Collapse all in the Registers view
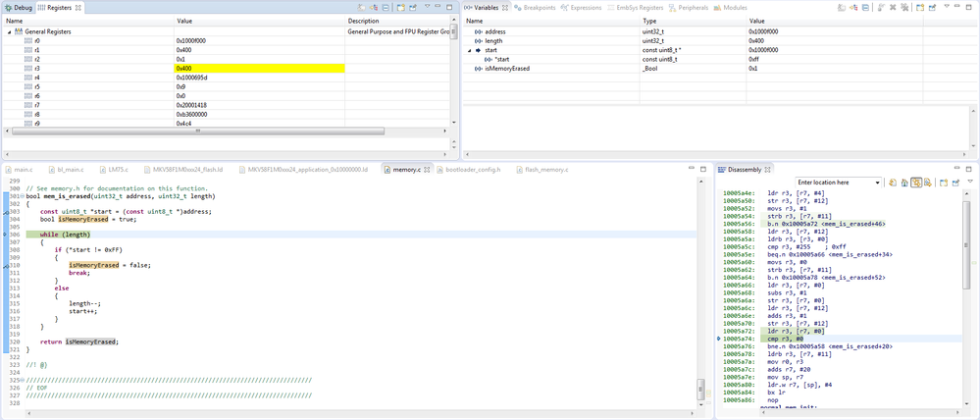The width and height of the screenshot is (980, 420). (385, 8)
